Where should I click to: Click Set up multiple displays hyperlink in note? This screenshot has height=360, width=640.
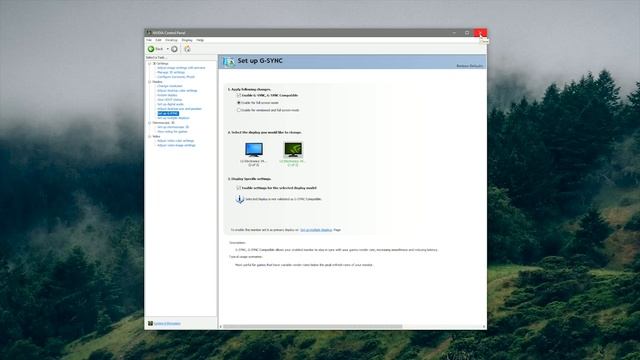tap(316, 230)
